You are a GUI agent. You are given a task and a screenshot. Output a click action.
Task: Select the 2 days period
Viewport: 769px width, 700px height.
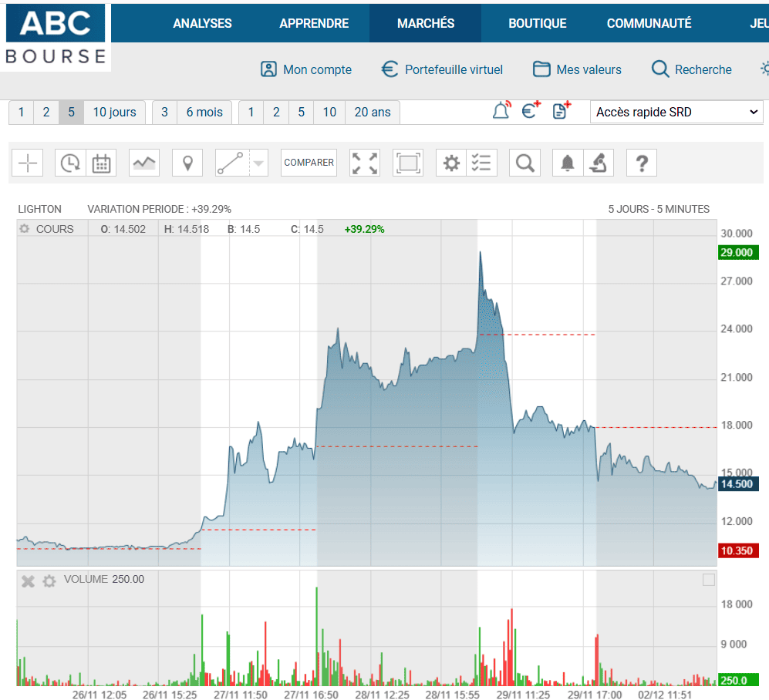(46, 113)
